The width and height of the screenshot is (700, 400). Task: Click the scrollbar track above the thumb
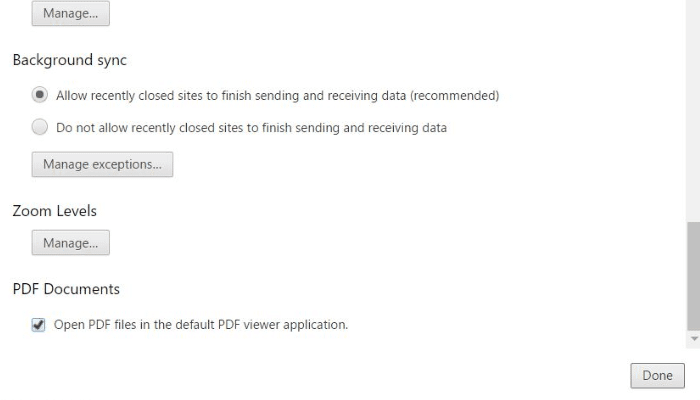pos(693,100)
